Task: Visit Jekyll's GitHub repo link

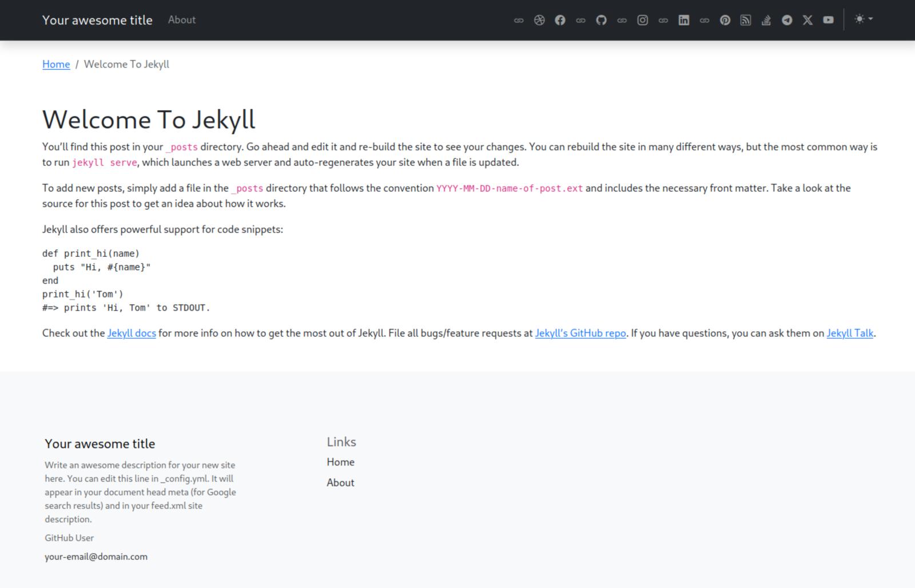Action: click(x=580, y=333)
